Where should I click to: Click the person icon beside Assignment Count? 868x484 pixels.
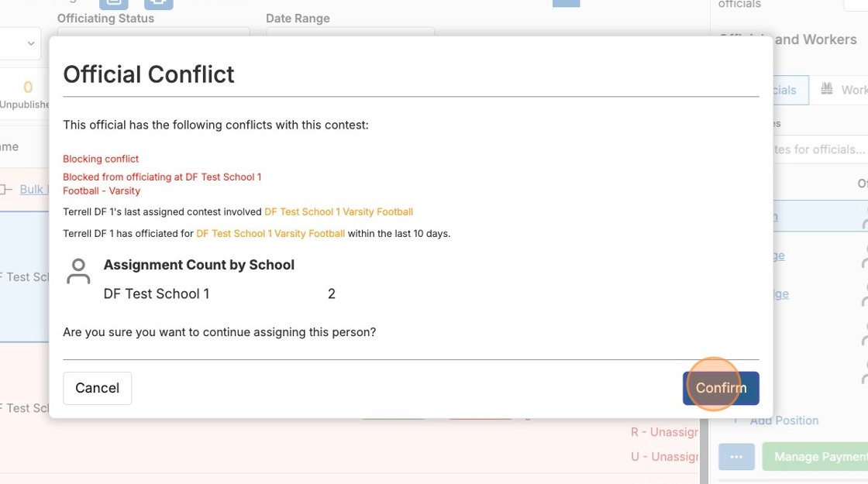coord(78,271)
